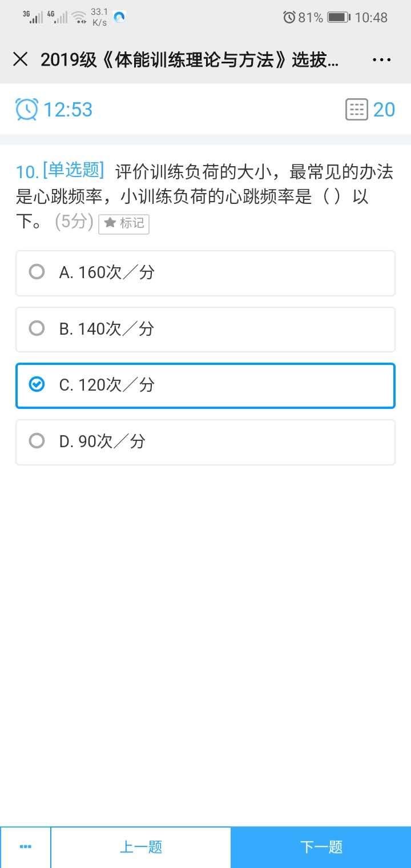Tap the alarm icon in status bar

(x=289, y=17)
